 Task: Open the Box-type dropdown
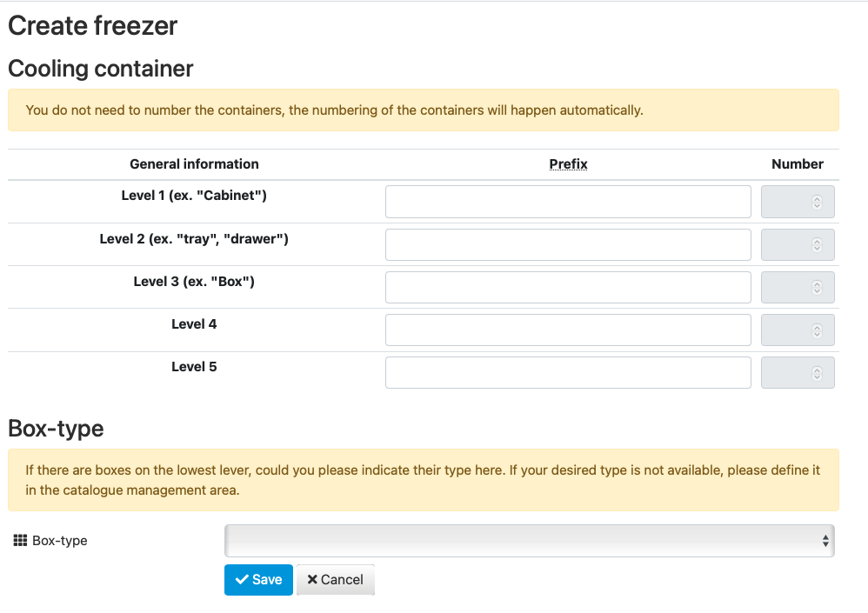529,541
